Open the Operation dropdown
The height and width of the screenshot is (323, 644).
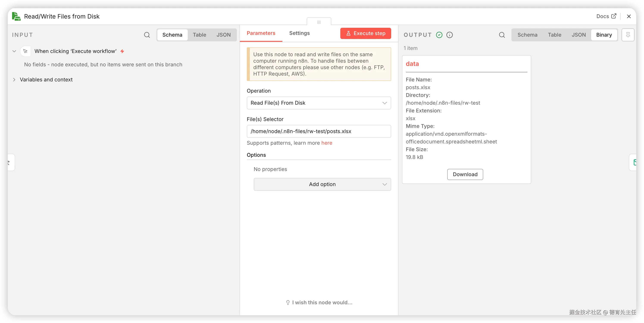(x=319, y=103)
